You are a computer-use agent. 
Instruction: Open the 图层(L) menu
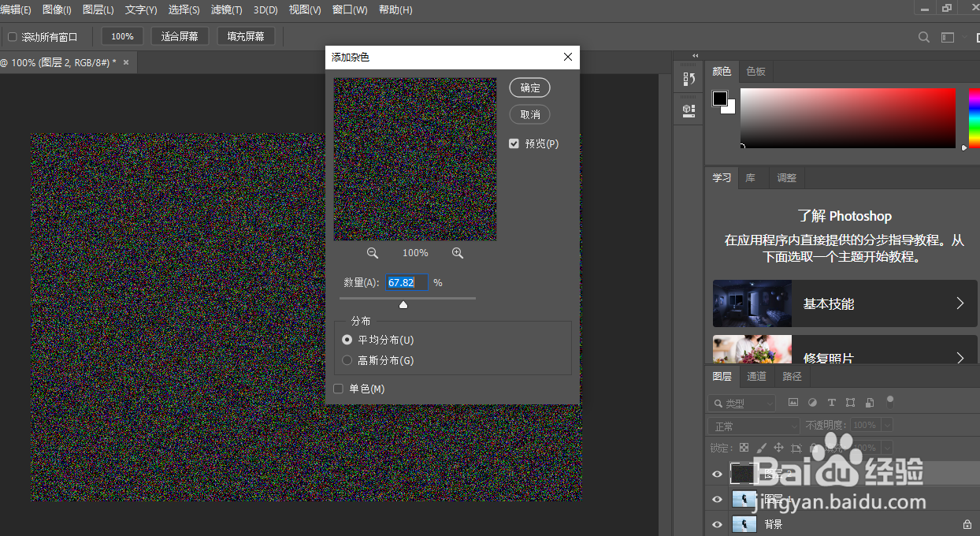pos(98,10)
